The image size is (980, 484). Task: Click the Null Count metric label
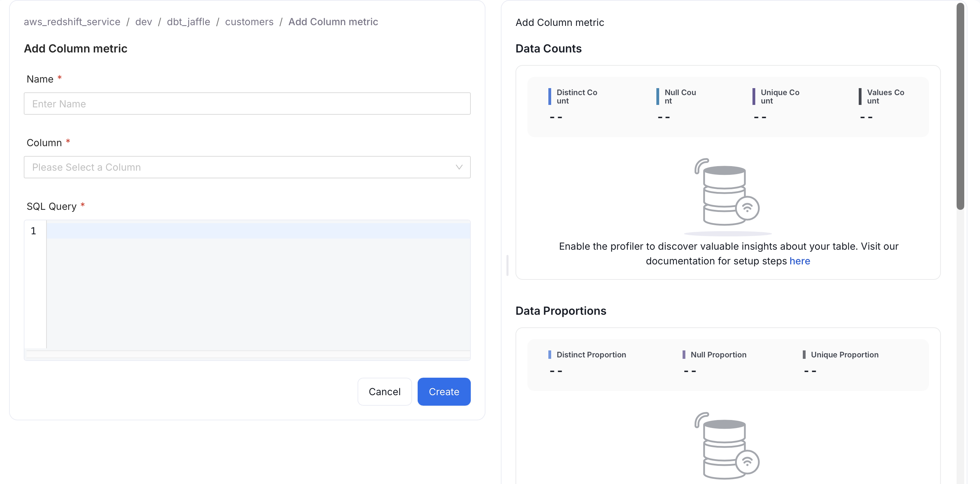click(680, 97)
